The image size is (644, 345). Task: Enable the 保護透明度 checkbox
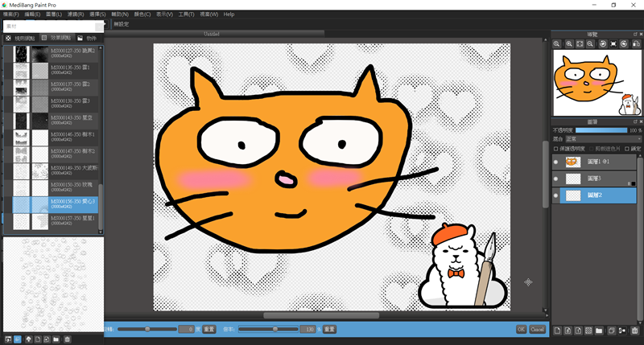pyautogui.click(x=555, y=148)
